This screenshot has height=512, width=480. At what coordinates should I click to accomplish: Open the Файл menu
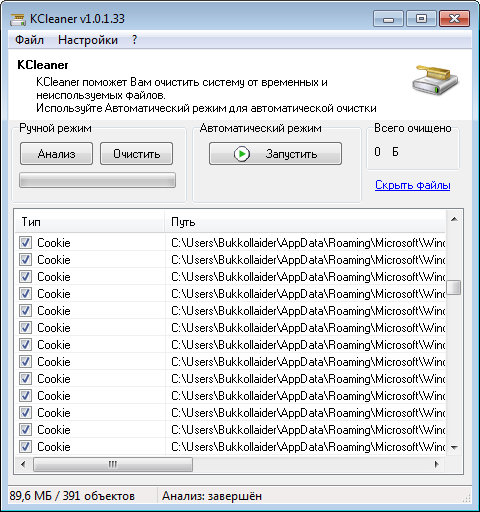[29, 40]
